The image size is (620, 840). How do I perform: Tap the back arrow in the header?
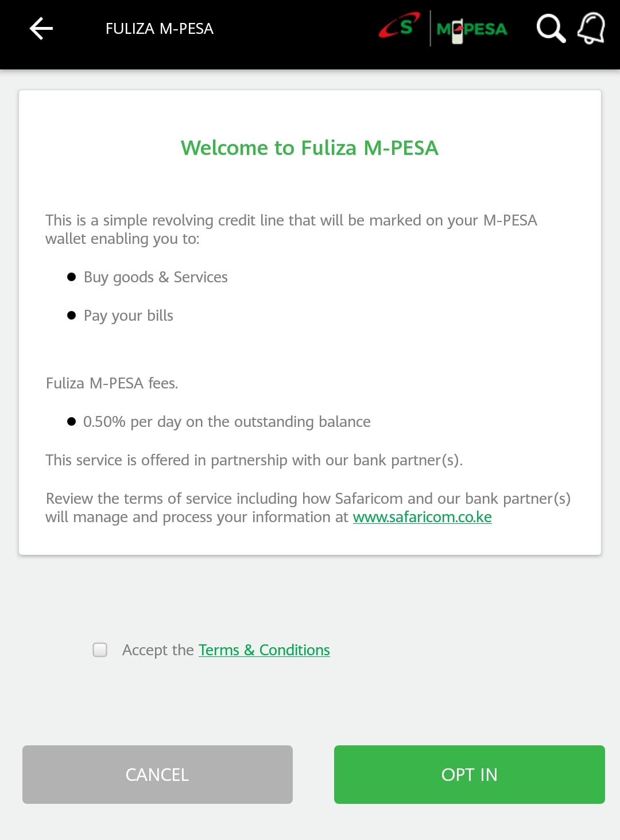41,29
